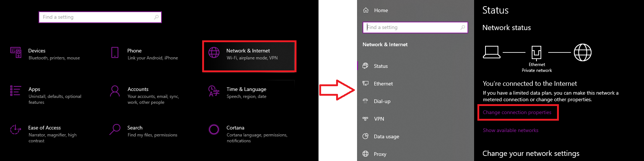Click the Data usage pie icon

point(365,136)
